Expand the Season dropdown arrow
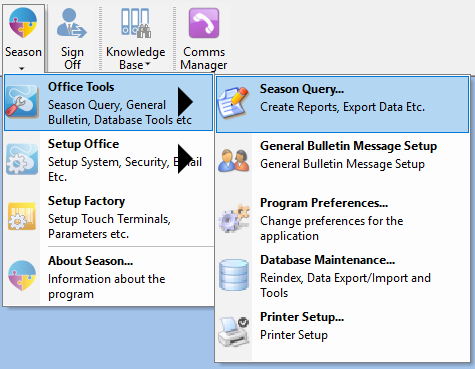The height and width of the screenshot is (369, 475). click(22, 69)
